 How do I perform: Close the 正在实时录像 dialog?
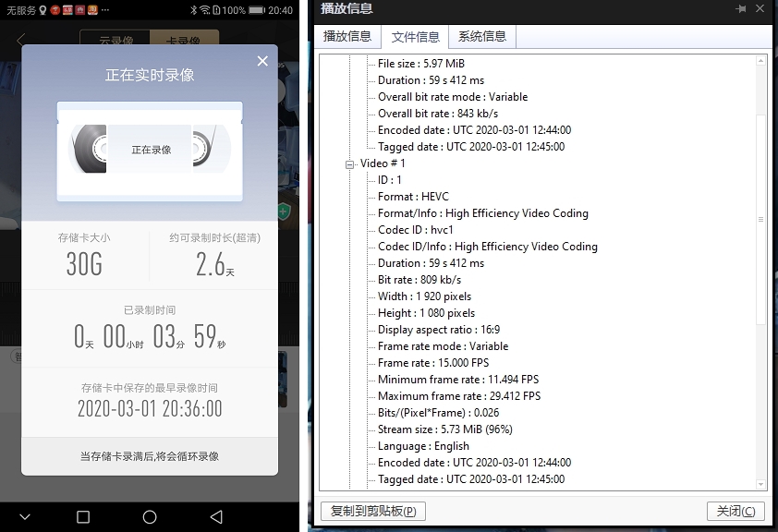pos(262,61)
